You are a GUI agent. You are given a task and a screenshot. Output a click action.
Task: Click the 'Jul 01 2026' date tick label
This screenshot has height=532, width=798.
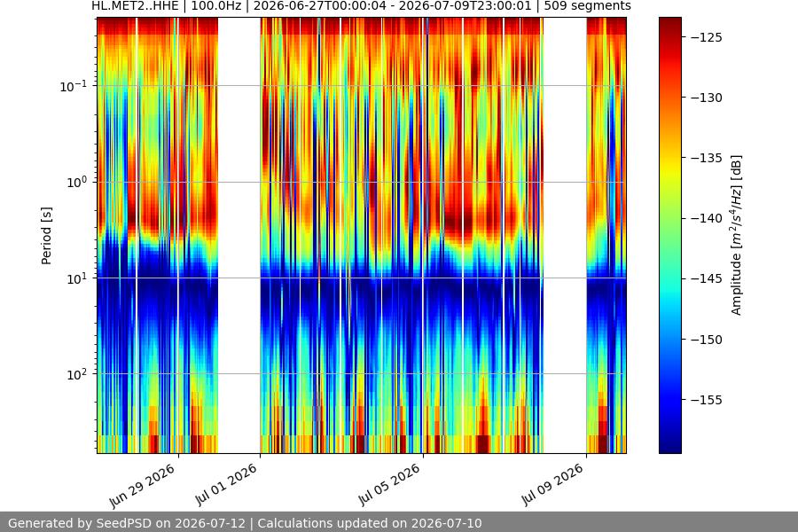(226, 485)
